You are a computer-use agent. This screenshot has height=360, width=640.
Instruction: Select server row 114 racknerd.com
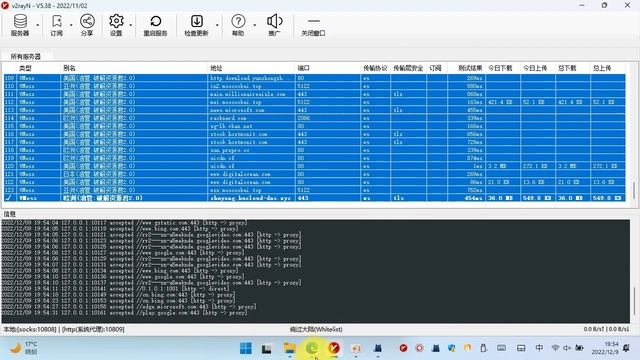coord(314,118)
